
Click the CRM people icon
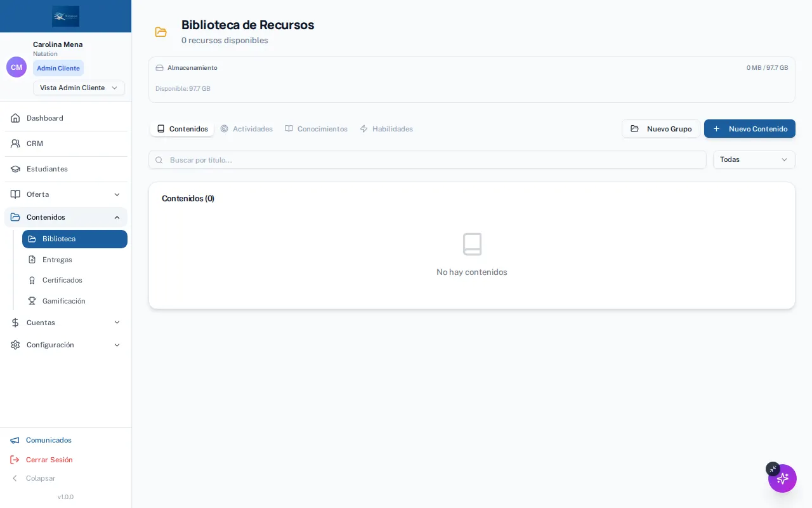pyautogui.click(x=15, y=144)
